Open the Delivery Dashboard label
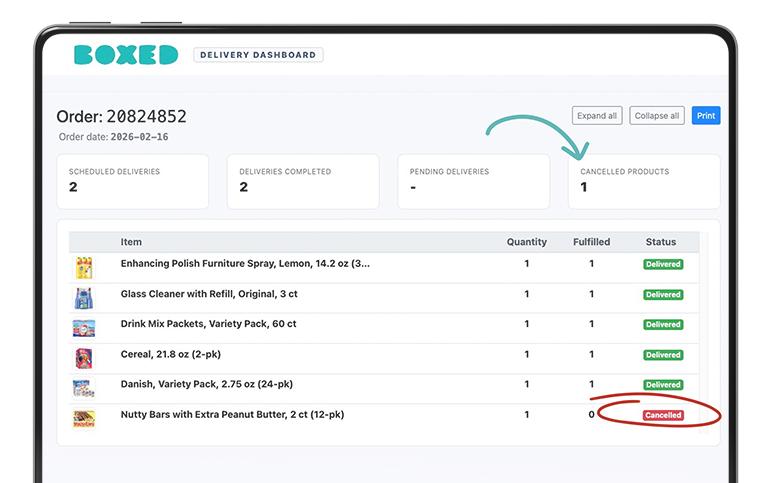The image size is (764, 483). click(258, 55)
